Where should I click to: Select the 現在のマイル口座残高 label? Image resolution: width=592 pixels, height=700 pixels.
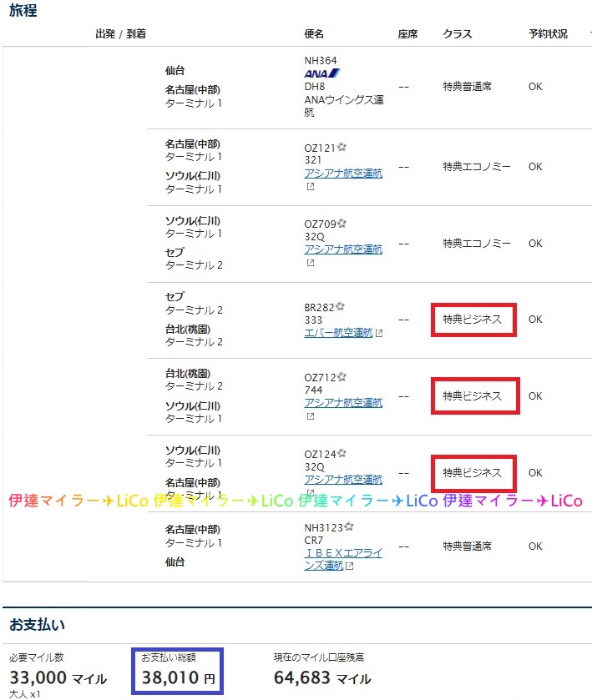319,657
